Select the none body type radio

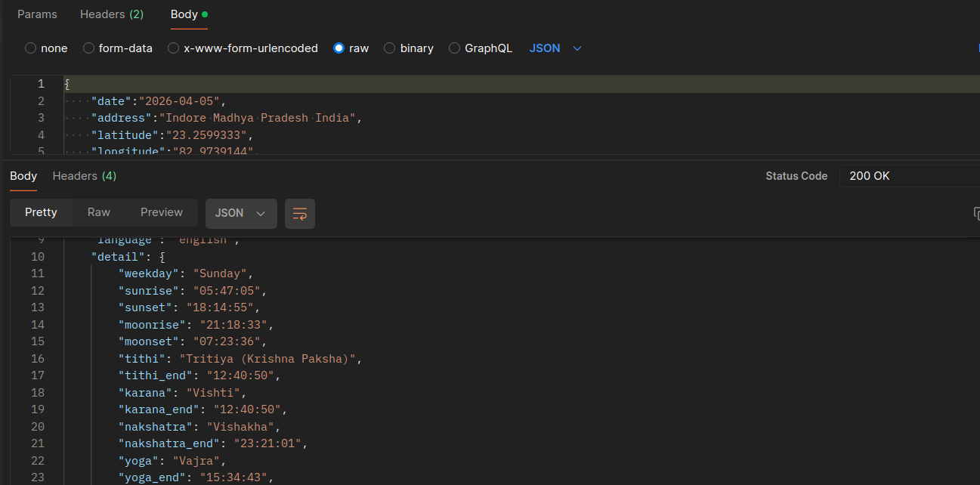click(31, 48)
